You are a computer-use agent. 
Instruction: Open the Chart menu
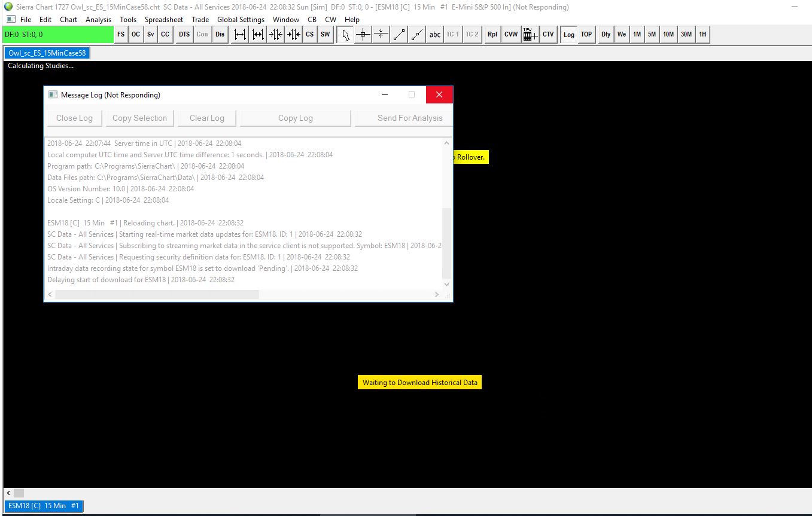pos(69,20)
